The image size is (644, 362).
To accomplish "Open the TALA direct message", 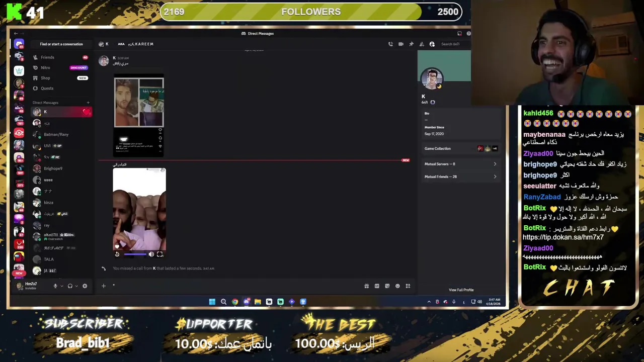I will (61, 259).
